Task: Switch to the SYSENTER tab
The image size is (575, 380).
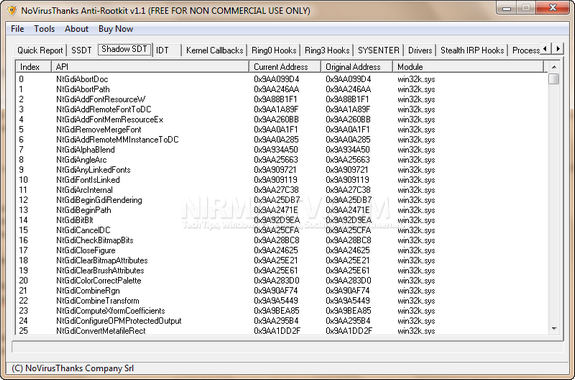Action: coord(378,50)
